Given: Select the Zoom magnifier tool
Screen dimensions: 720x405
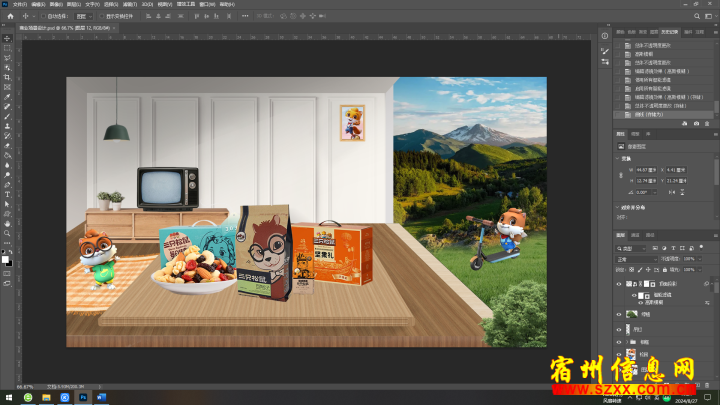Looking at the screenshot, I should pyautogui.click(x=7, y=233).
